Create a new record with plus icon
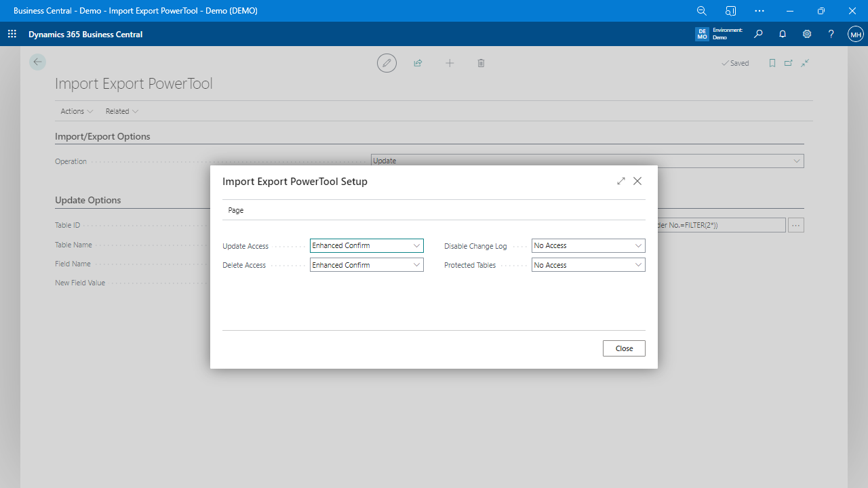Viewport: 868px width, 488px height. click(x=450, y=63)
